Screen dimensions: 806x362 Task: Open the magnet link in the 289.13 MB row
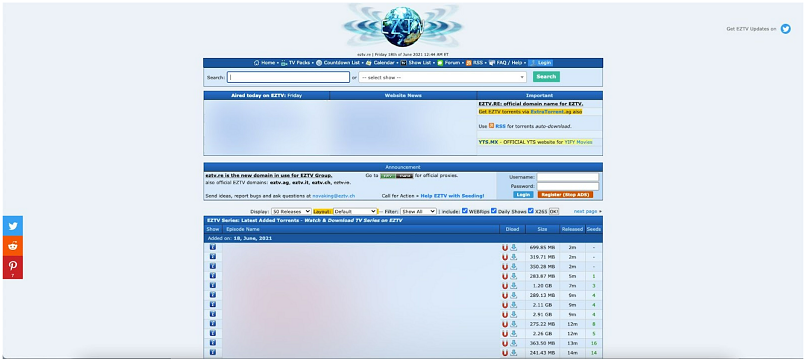tap(505, 296)
